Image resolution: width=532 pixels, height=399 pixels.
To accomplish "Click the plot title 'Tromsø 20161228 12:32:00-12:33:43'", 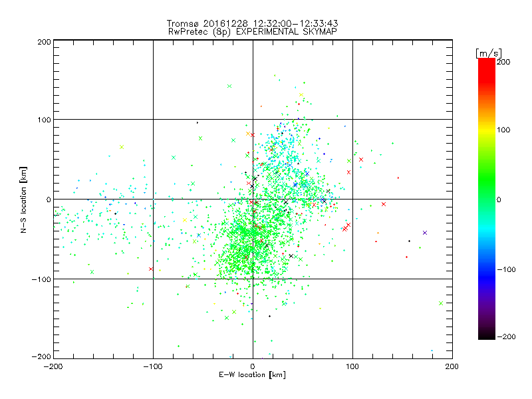I will (252, 23).
